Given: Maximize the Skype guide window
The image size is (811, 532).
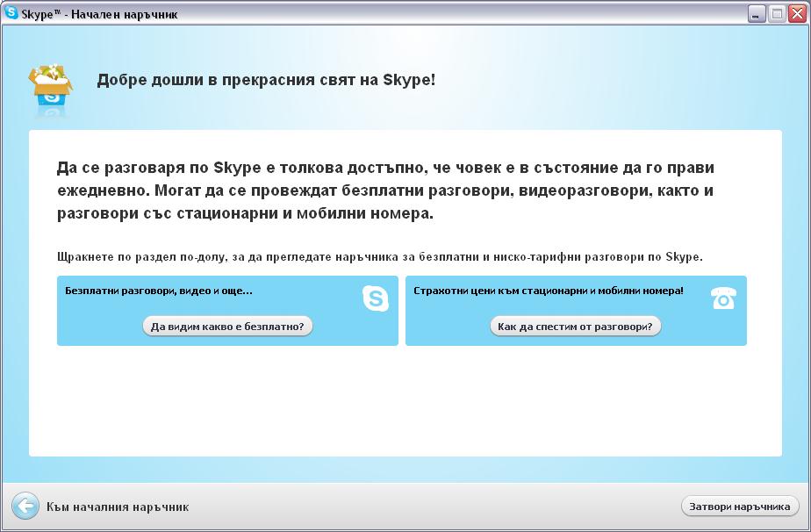Looking at the screenshot, I should pos(777,14).
